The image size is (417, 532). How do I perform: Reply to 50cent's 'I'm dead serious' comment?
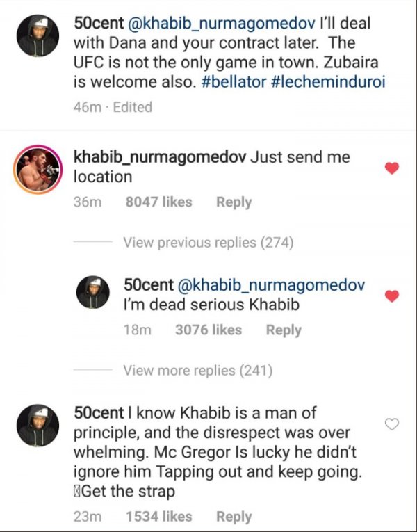(283, 330)
